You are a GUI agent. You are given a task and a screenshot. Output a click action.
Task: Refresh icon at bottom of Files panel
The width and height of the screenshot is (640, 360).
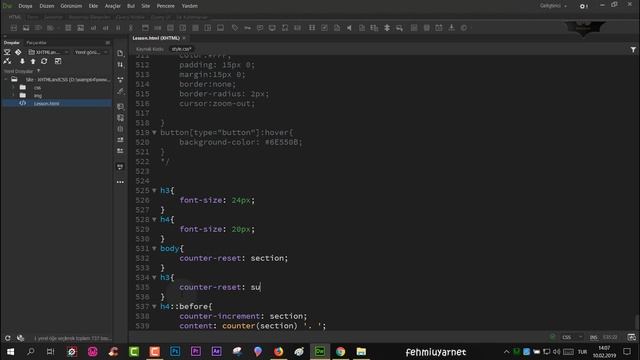coord(7,338)
